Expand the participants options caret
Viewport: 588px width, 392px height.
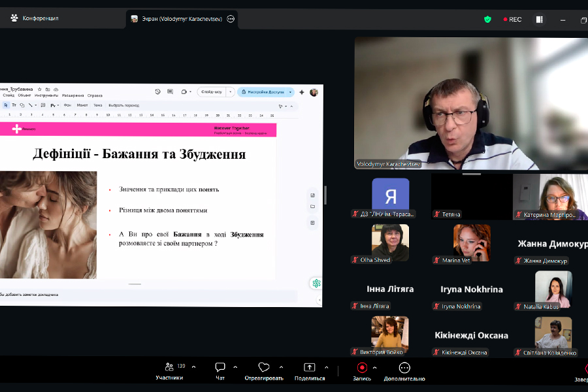coord(194,367)
